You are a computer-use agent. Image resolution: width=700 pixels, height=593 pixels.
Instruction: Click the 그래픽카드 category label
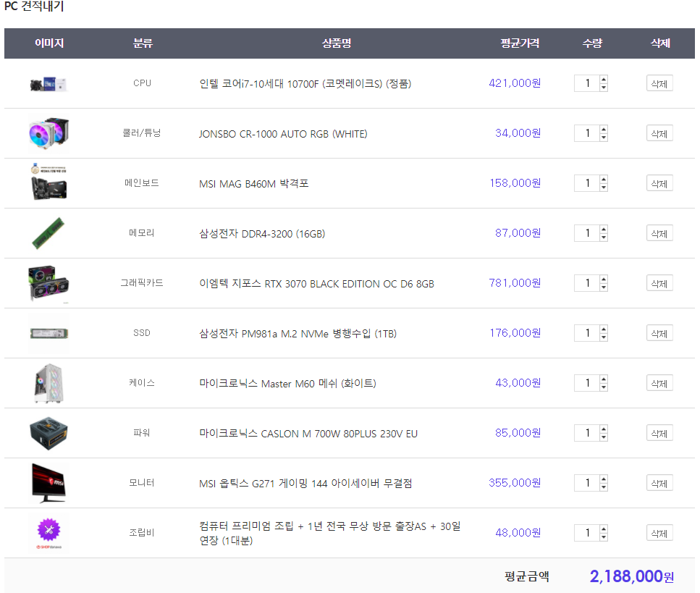pos(142,282)
